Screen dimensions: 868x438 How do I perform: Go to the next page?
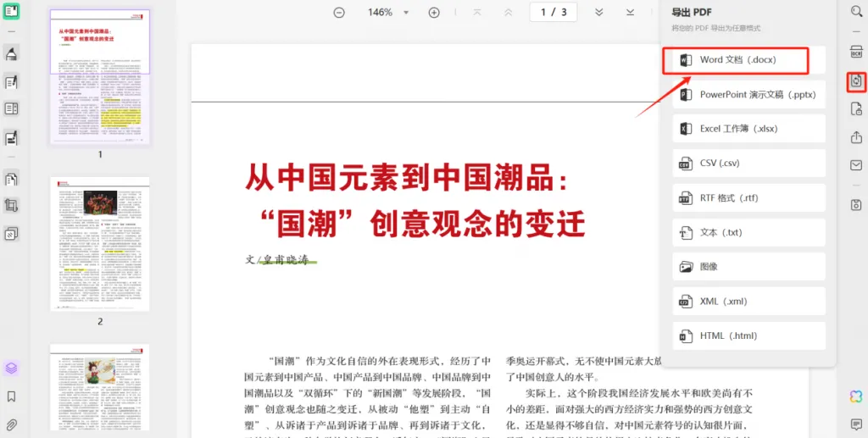pos(599,12)
